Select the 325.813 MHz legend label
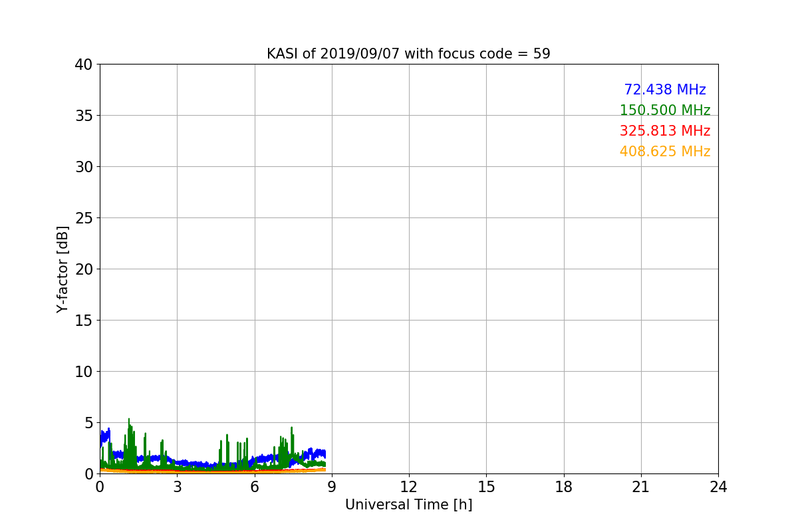The height and width of the screenshot is (532, 798). coord(665,131)
